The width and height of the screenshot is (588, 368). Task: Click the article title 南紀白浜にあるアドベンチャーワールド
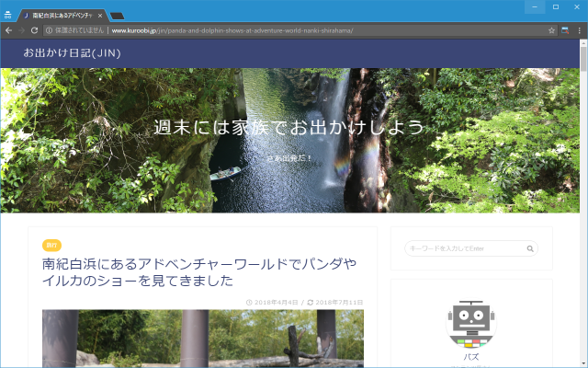(x=199, y=272)
